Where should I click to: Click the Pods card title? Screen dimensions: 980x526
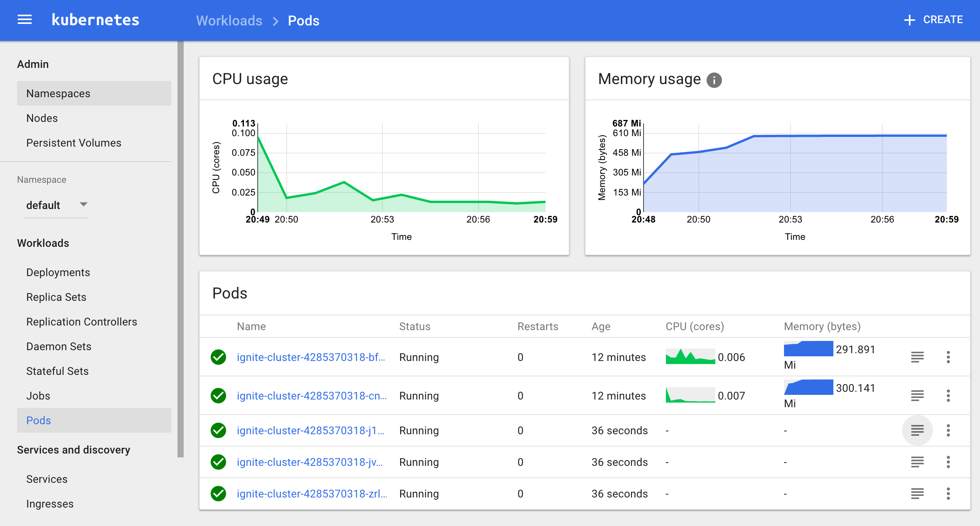230,293
